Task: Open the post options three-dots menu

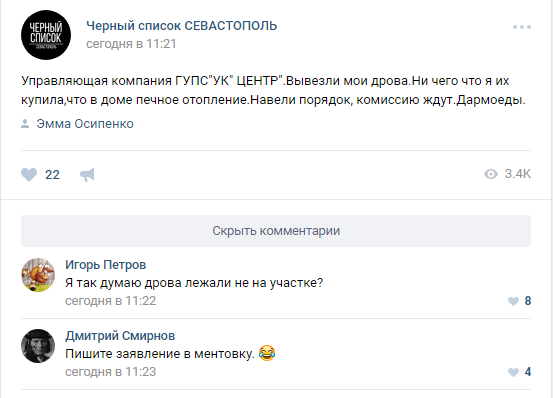Action: pos(522,27)
